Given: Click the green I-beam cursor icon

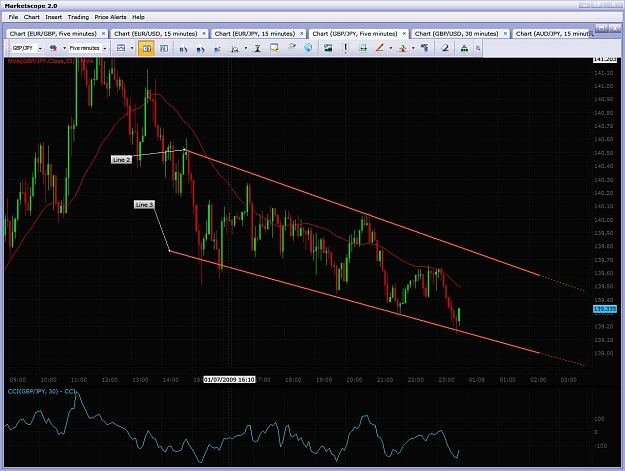Looking at the screenshot, I should click(x=257, y=48).
